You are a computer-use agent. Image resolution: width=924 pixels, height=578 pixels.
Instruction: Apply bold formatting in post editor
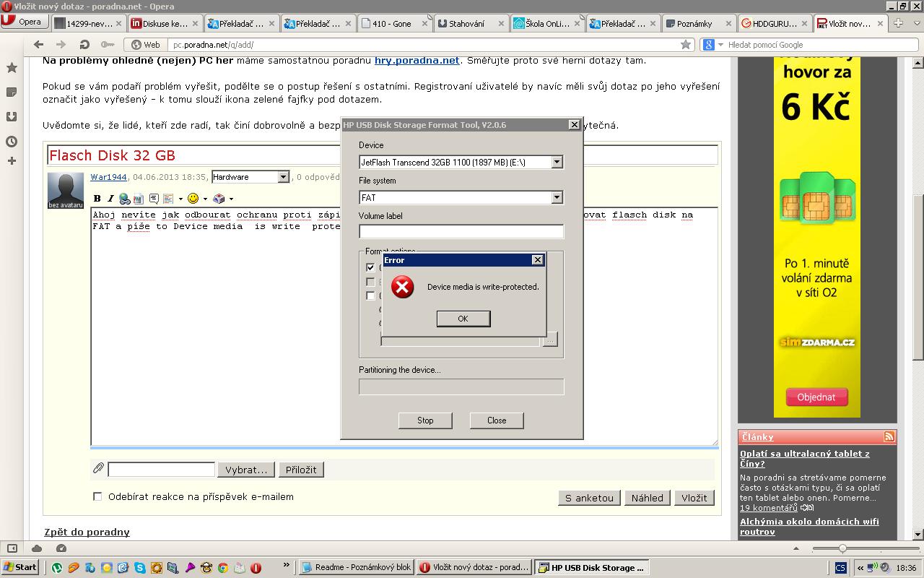click(97, 199)
